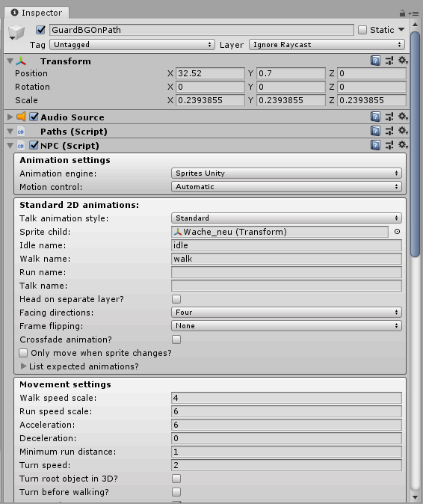Click the empty Run name field

(x=286, y=272)
